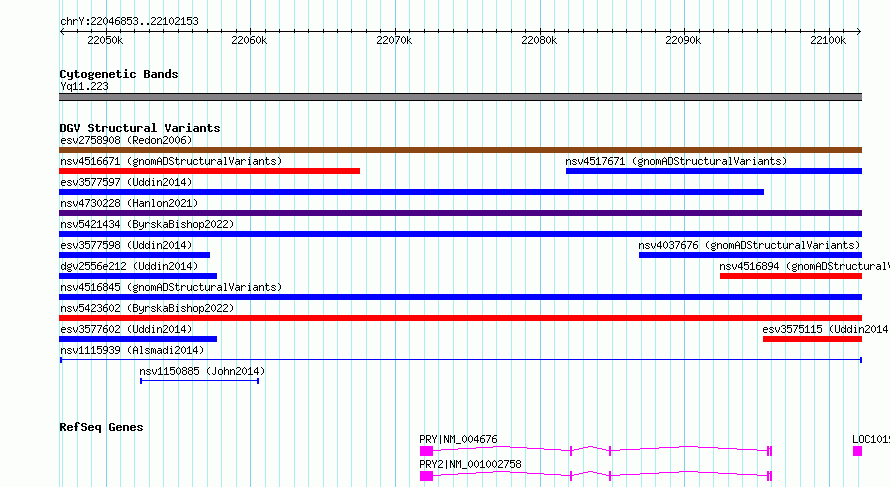Click the chrY:22046853..22102153 coordinate label
Viewport: 890px width, 487px height.
[x=129, y=22]
